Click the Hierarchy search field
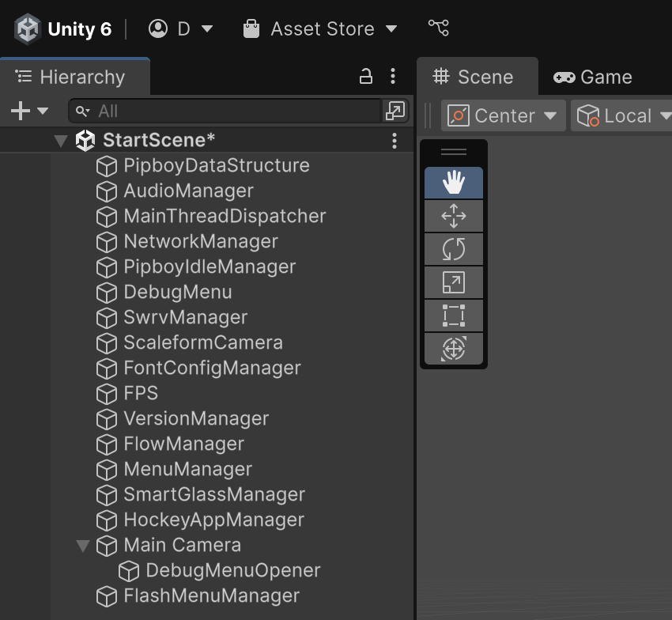The width and height of the screenshot is (672, 620). pyautogui.click(x=225, y=111)
